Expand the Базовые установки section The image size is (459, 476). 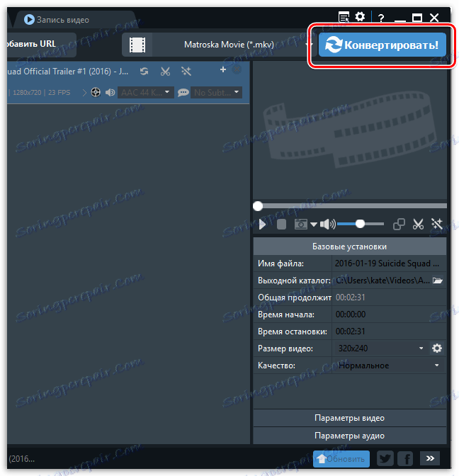click(x=350, y=246)
